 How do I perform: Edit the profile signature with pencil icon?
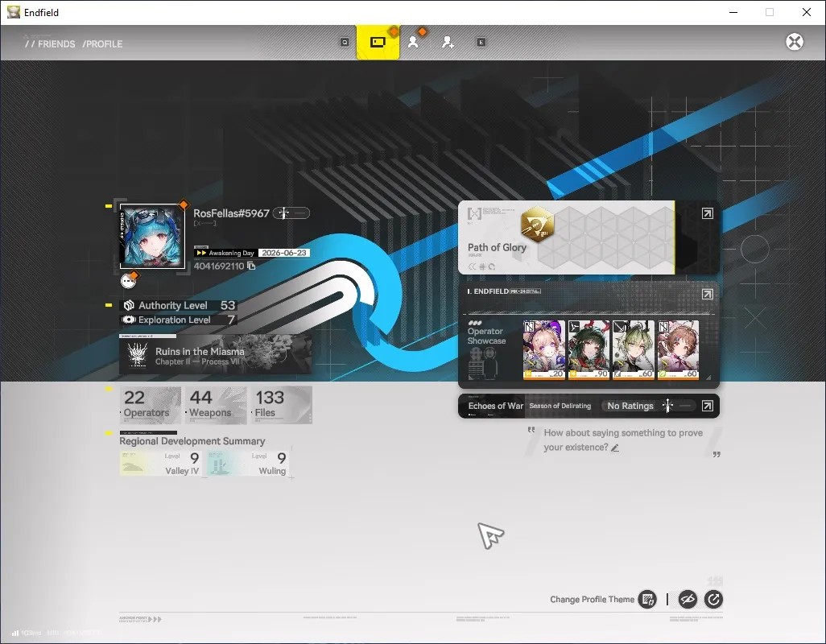(x=615, y=448)
